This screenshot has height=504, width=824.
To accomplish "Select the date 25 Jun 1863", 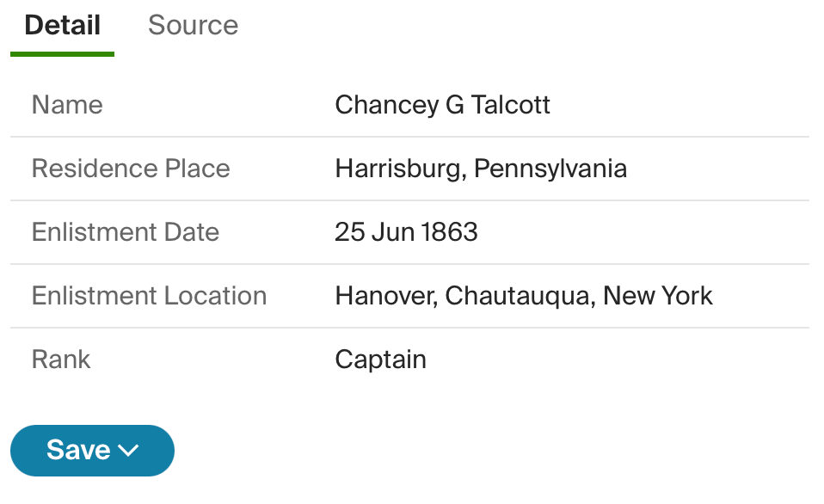I will [x=406, y=231].
